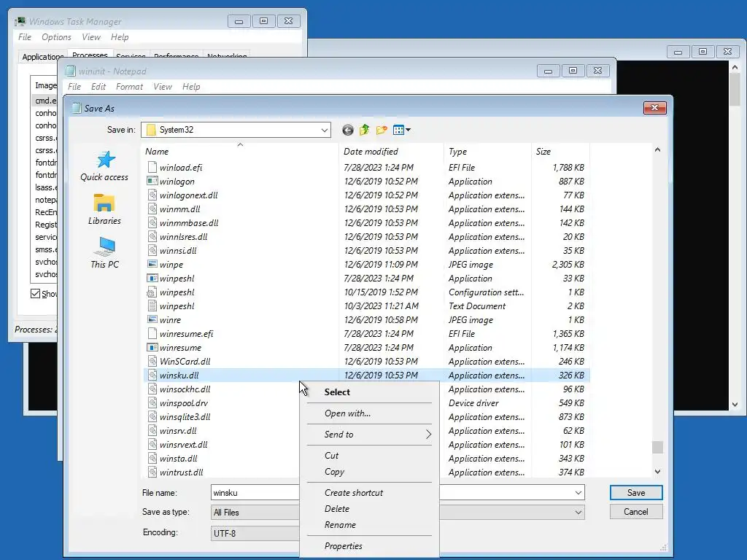Select the winnlsres.dll file icon
This screenshot has width=747, height=560.
[x=152, y=236]
